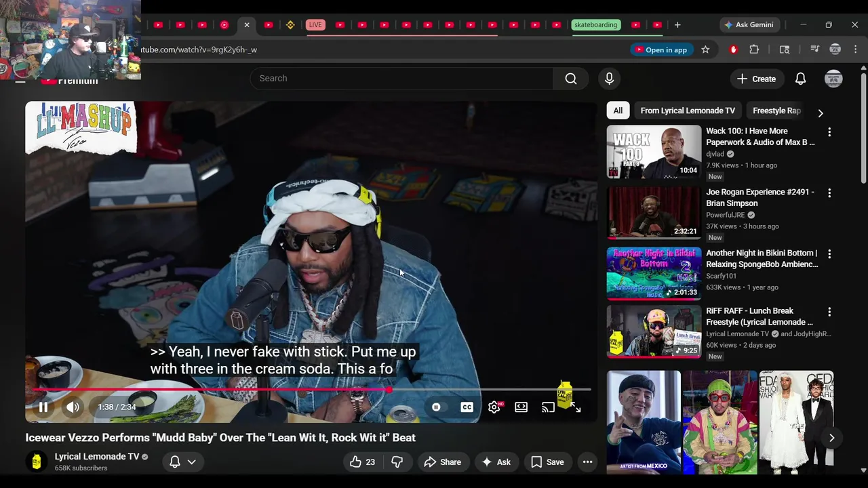Click the Ask Gemini button

click(x=749, y=25)
